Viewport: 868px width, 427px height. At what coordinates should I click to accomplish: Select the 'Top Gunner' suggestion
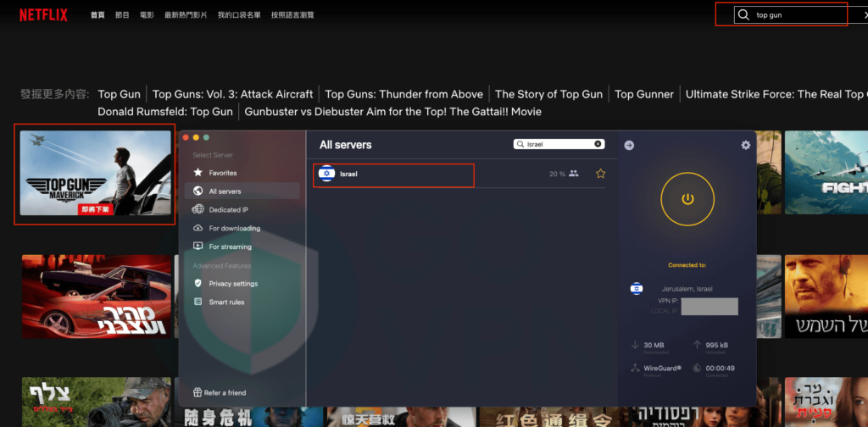pos(644,94)
